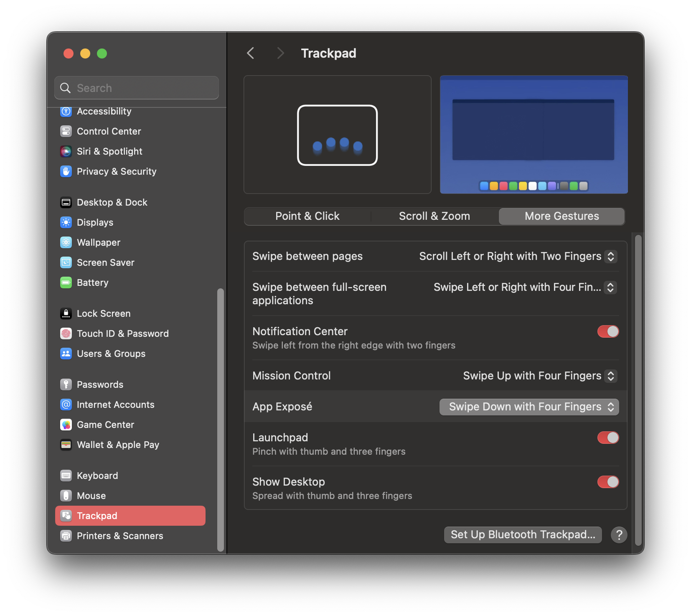
Task: Click the Keyboard icon in sidebar
Action: click(66, 476)
